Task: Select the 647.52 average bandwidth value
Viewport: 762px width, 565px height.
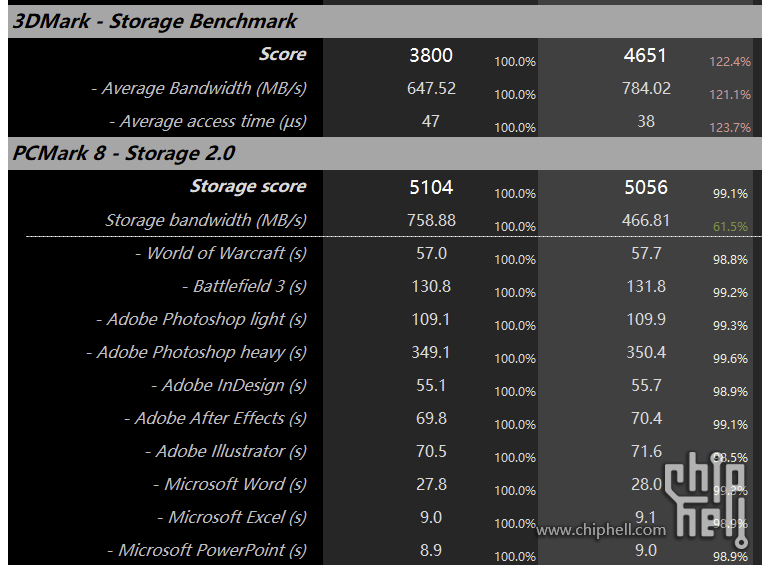Action: tap(431, 88)
